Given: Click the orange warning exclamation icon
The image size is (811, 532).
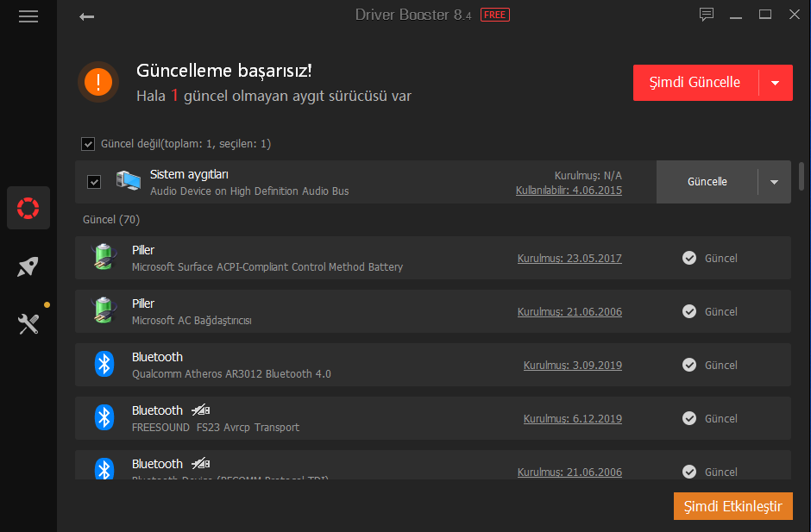Looking at the screenshot, I should (x=98, y=82).
